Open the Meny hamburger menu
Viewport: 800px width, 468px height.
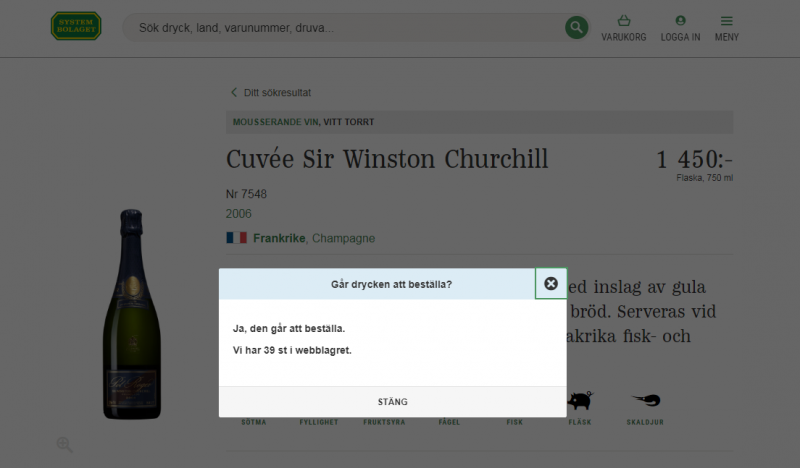pos(727,28)
